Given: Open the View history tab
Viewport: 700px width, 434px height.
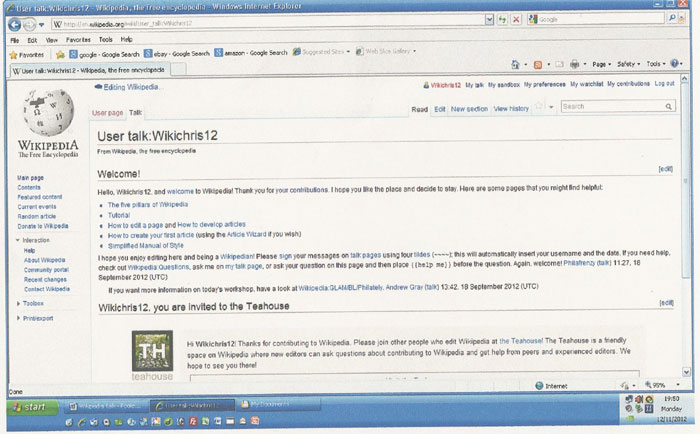Looking at the screenshot, I should coord(511,108).
